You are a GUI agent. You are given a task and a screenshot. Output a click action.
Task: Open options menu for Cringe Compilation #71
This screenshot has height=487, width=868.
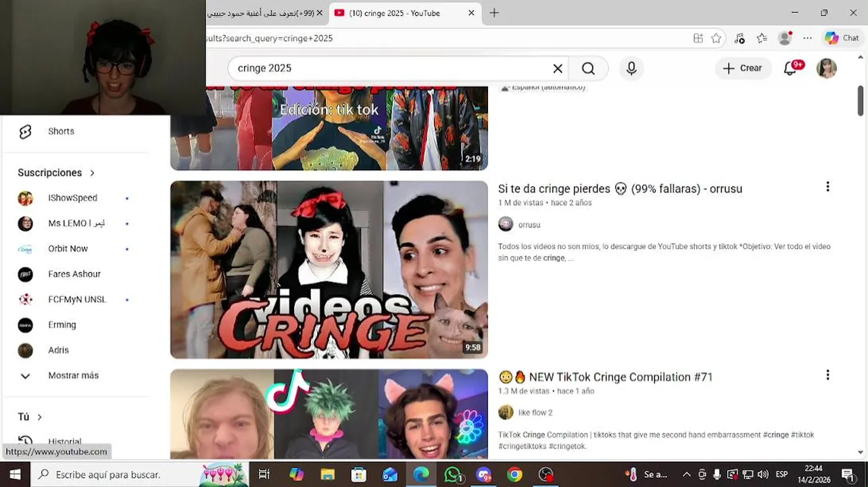827,375
